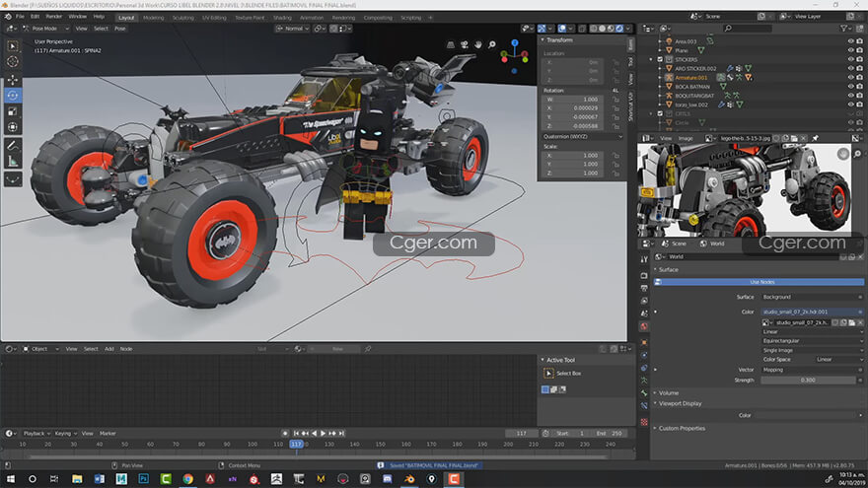Click the blue Z axis on navigation gizmo
The image size is (868, 488).
tap(515, 42)
